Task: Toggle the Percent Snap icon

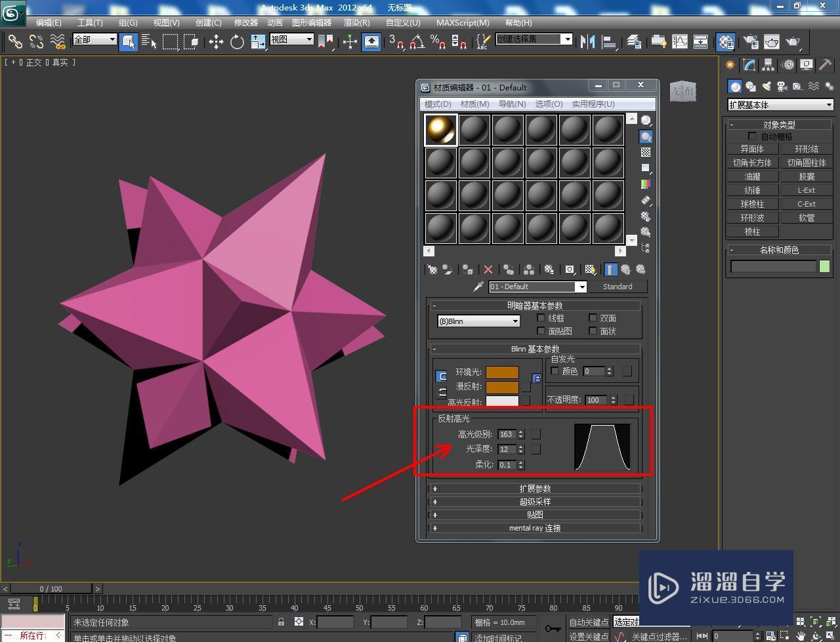Action: (x=438, y=42)
